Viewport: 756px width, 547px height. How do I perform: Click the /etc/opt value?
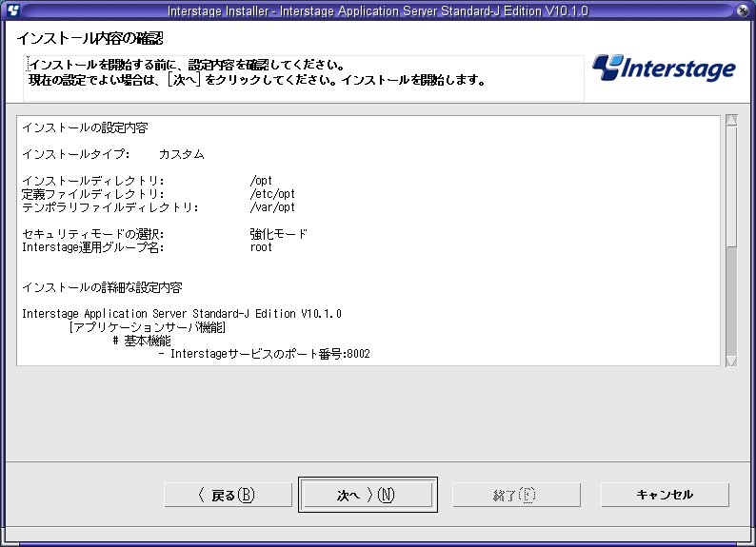(x=272, y=194)
